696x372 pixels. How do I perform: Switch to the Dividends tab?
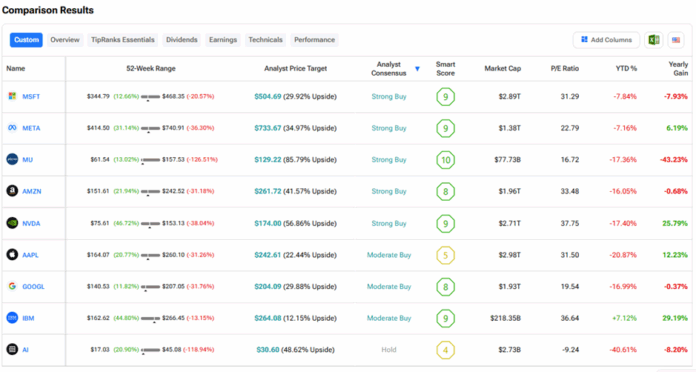tap(182, 40)
